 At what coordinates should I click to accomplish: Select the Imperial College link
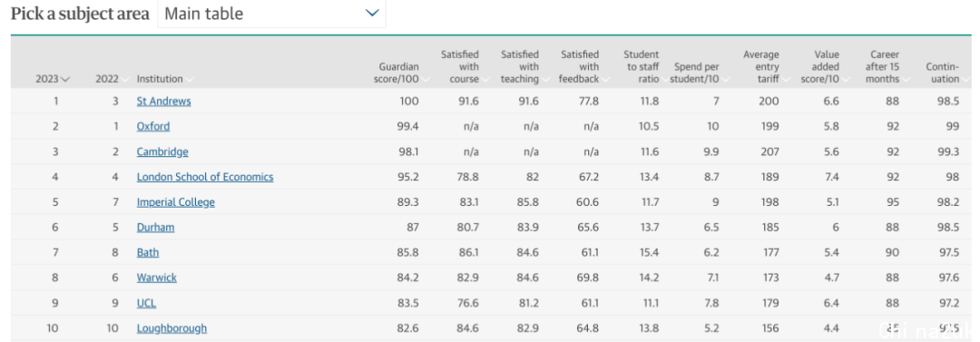[x=176, y=202]
